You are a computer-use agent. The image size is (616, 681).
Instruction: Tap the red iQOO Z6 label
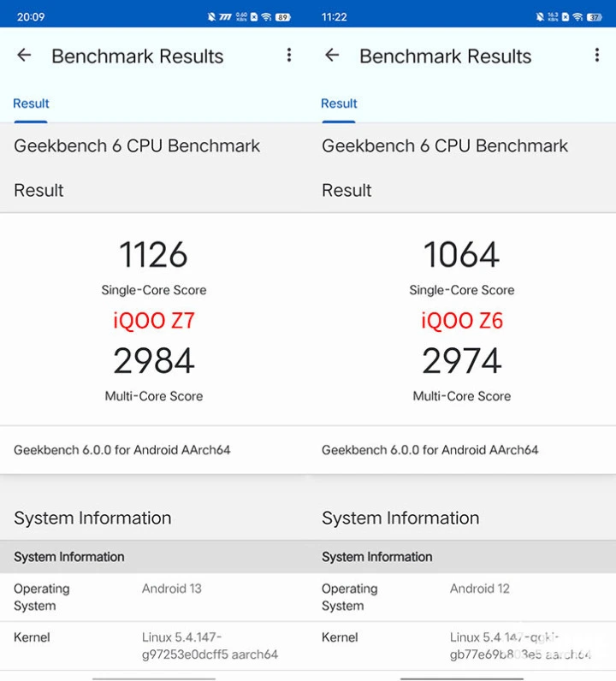(462, 321)
